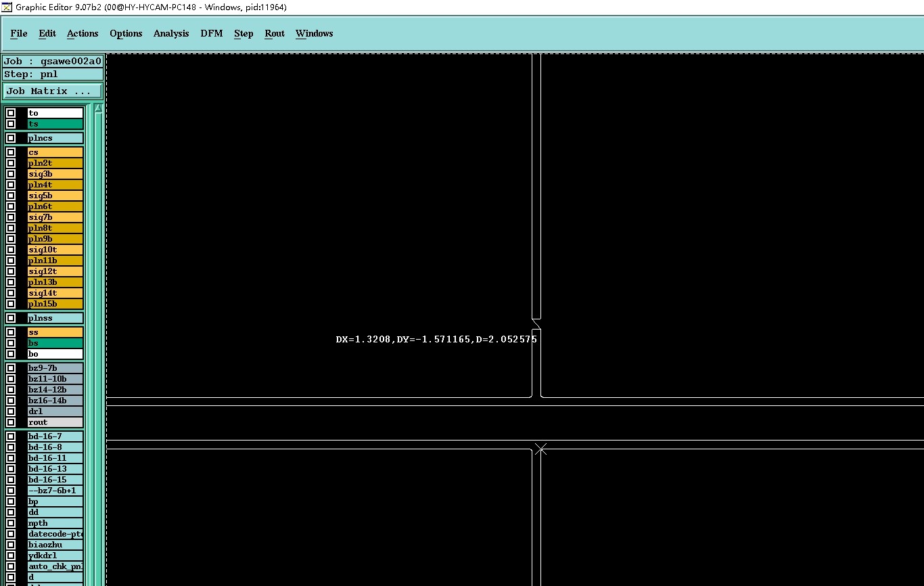Select the pln8t layer name

(55, 228)
